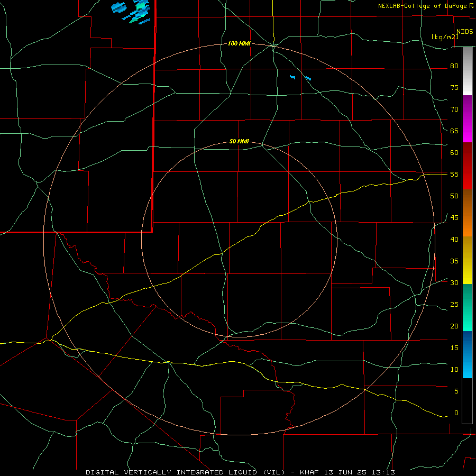
Task: Click the 30 tick label on the scale
Action: click(x=454, y=282)
